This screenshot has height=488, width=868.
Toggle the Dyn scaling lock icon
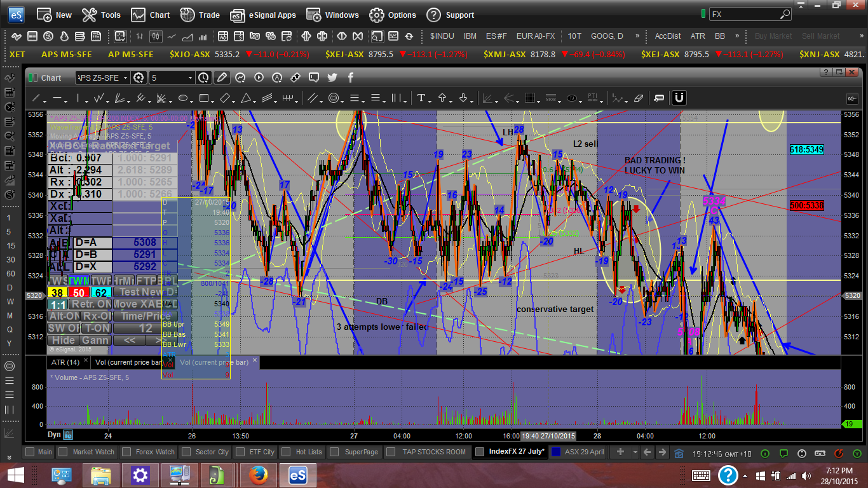tap(68, 435)
